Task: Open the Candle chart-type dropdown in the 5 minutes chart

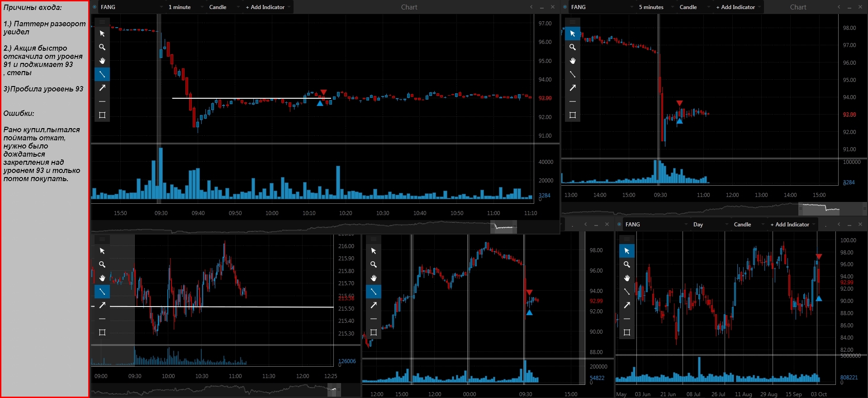Action: click(x=694, y=7)
